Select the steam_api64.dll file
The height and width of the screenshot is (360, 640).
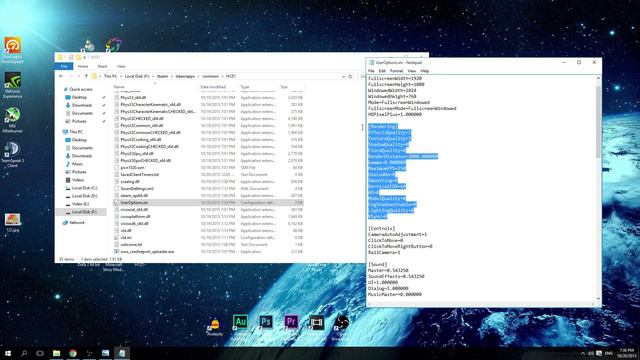pyautogui.click(x=134, y=196)
